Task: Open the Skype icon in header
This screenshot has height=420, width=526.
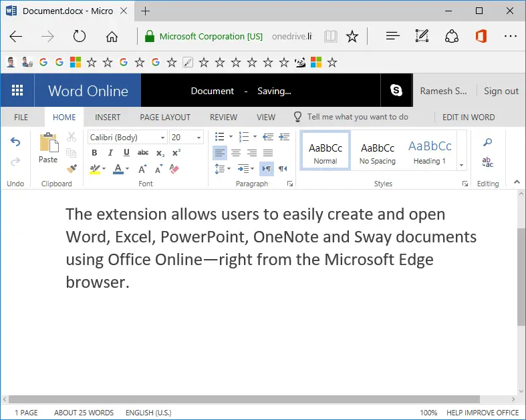Action: click(396, 90)
